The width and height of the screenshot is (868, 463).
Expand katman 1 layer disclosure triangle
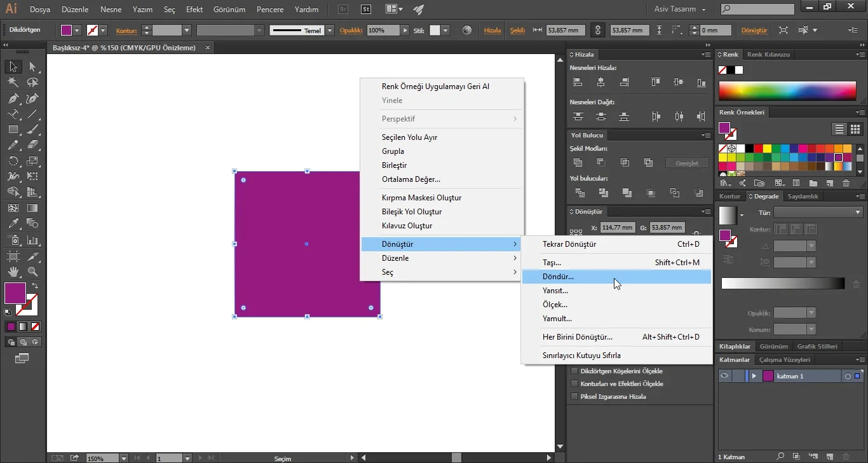point(754,376)
